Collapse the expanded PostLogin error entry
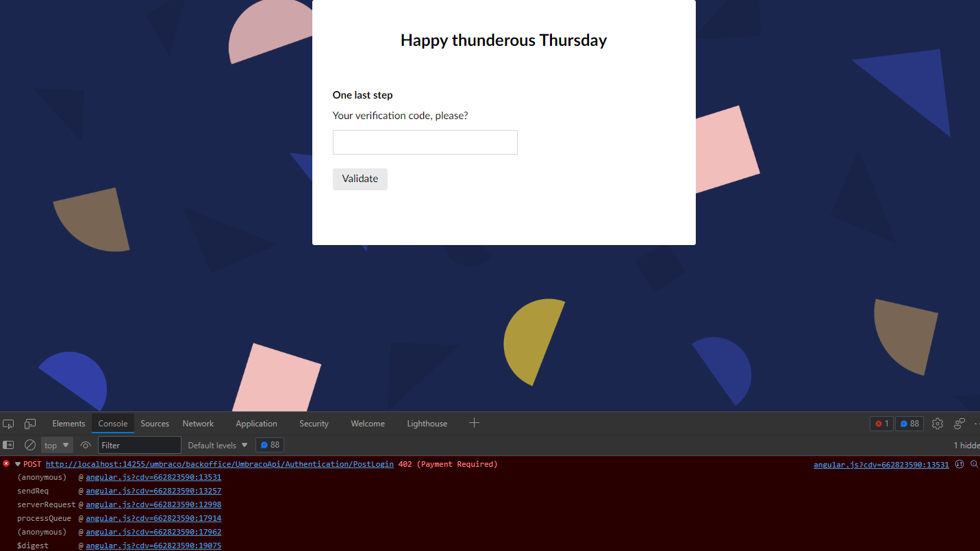This screenshot has width=980, height=551. pyautogui.click(x=17, y=463)
